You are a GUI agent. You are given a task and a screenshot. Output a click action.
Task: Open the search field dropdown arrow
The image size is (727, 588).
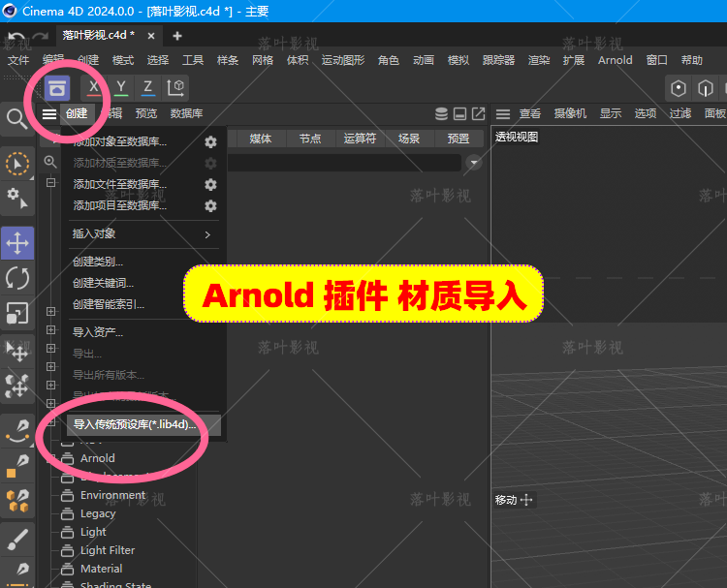coord(474,163)
